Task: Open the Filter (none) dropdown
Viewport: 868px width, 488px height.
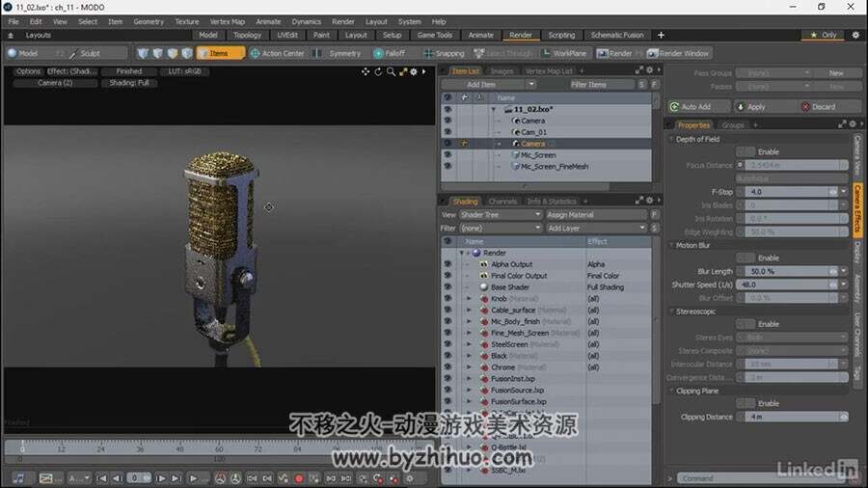Action: click(x=501, y=228)
